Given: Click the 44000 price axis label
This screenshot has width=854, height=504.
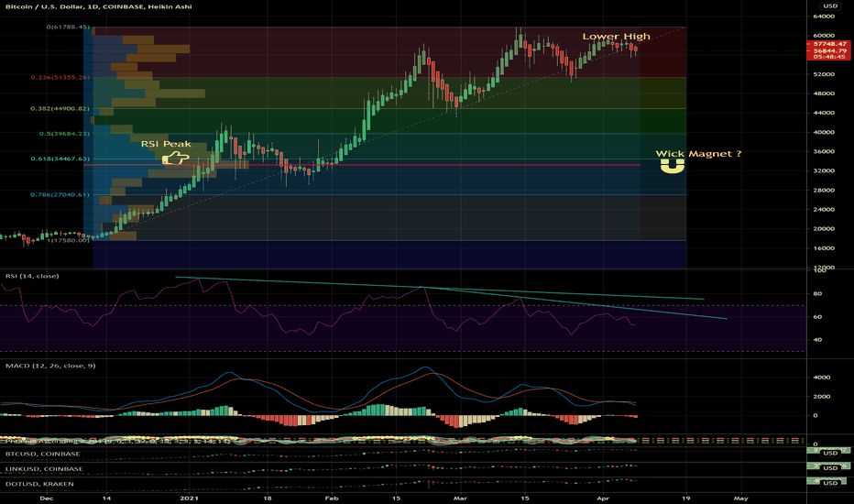Looking at the screenshot, I should (824, 113).
